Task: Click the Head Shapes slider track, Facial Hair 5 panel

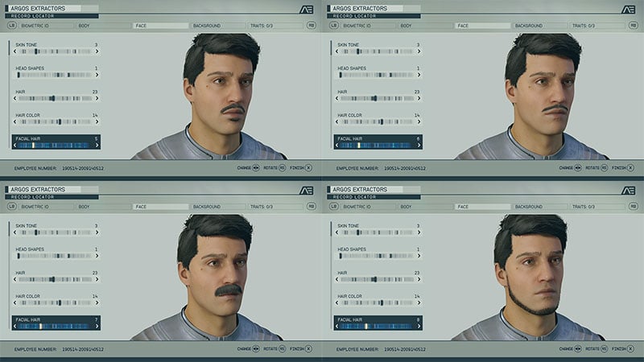Action: [55, 75]
